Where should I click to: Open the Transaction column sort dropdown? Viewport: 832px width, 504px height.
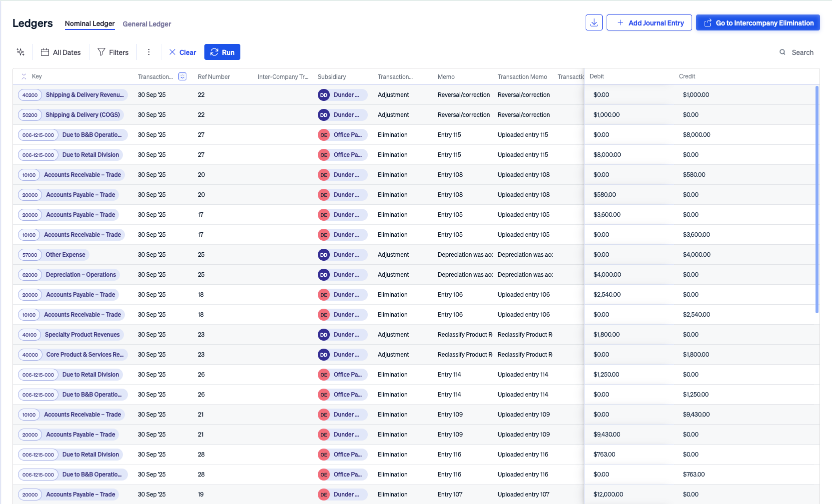(182, 76)
